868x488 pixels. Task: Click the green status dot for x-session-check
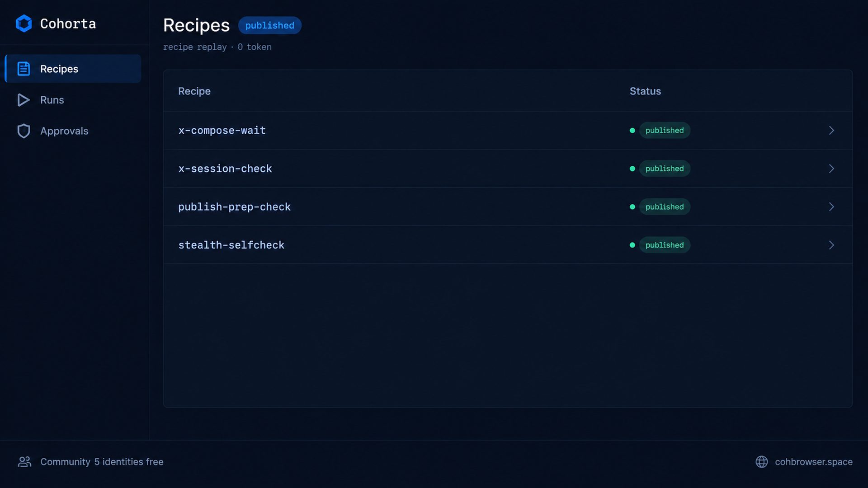[x=632, y=169]
